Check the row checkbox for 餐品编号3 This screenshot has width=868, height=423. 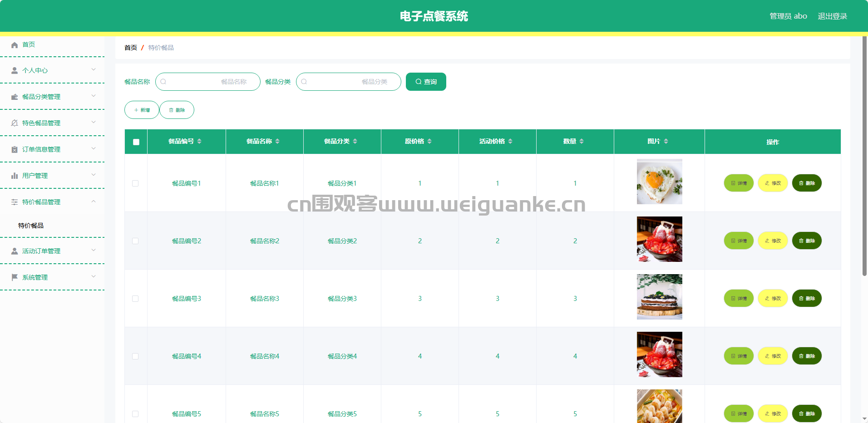coord(135,299)
